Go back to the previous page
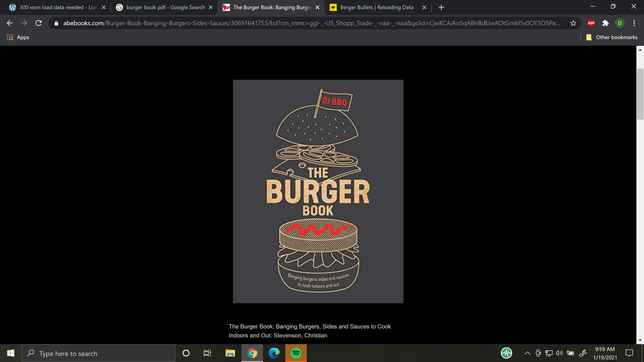Image resolution: width=644 pixels, height=362 pixels. tap(10, 23)
